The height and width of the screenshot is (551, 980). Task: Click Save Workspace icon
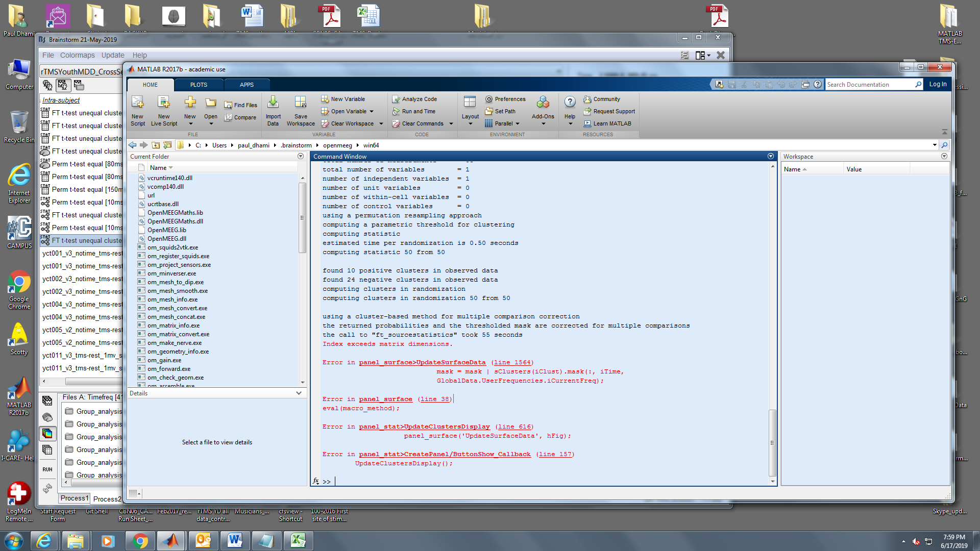[x=301, y=103]
